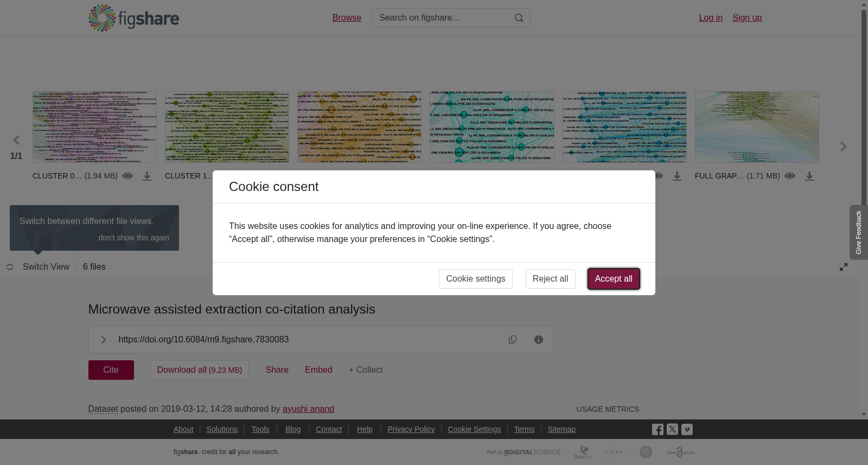Click the COPE logo
Image resolution: width=868 pixels, height=465 pixels.
click(x=614, y=452)
